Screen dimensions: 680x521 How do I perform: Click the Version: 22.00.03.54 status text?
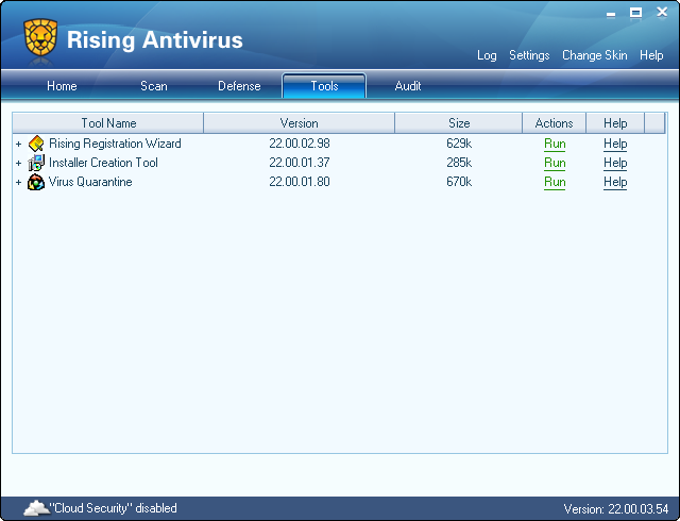coord(616,509)
